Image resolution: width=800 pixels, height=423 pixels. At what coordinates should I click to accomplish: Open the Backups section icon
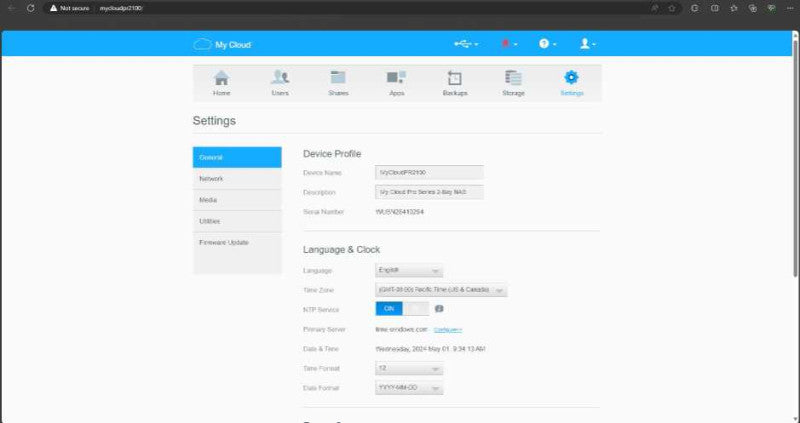click(x=455, y=78)
